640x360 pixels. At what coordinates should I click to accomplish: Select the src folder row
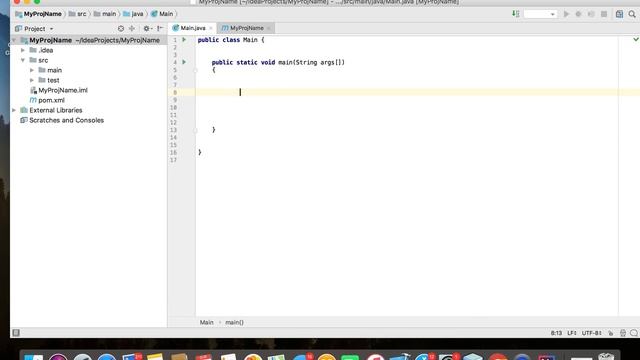point(89,60)
